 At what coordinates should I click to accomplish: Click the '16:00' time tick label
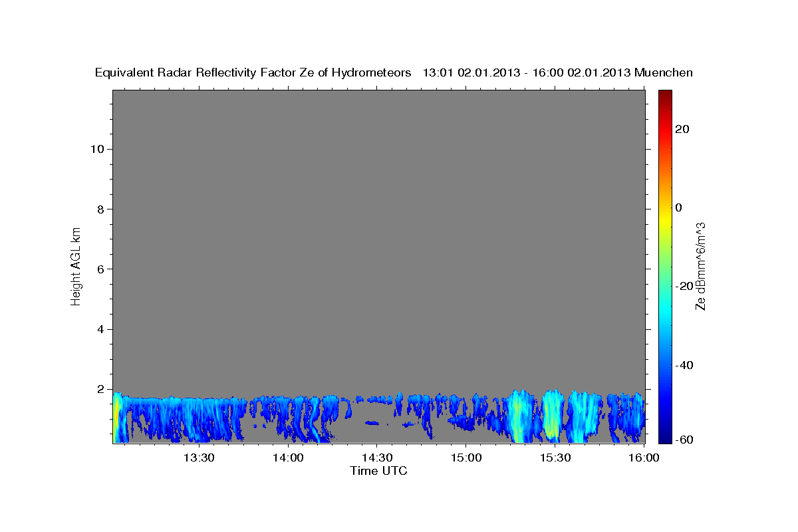pyautogui.click(x=644, y=458)
